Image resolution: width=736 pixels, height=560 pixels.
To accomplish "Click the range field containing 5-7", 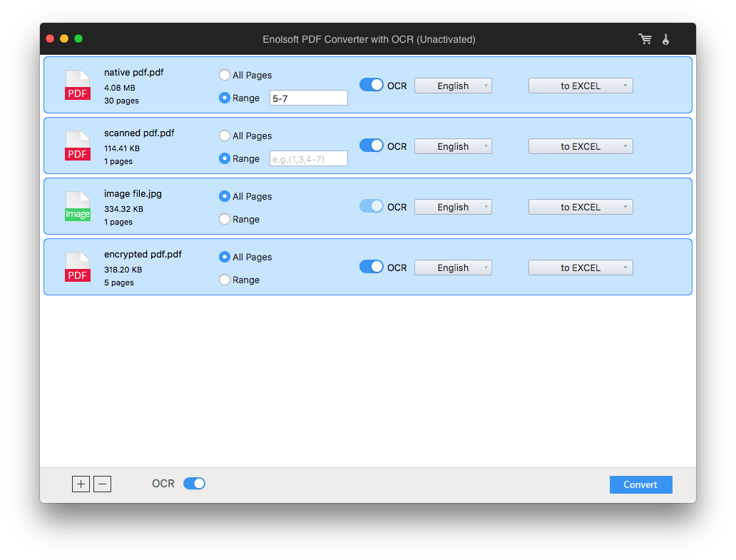I will point(308,98).
